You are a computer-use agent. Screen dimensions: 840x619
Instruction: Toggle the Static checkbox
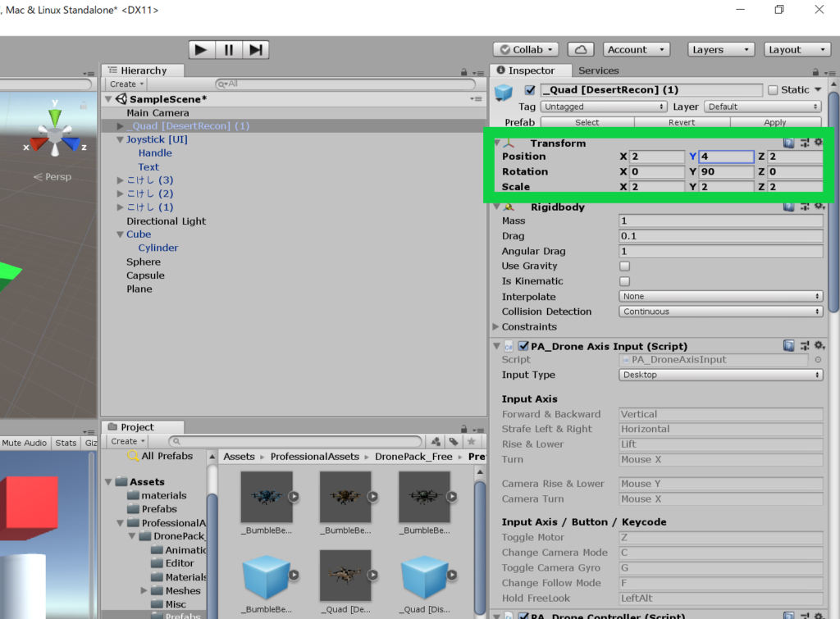click(773, 90)
